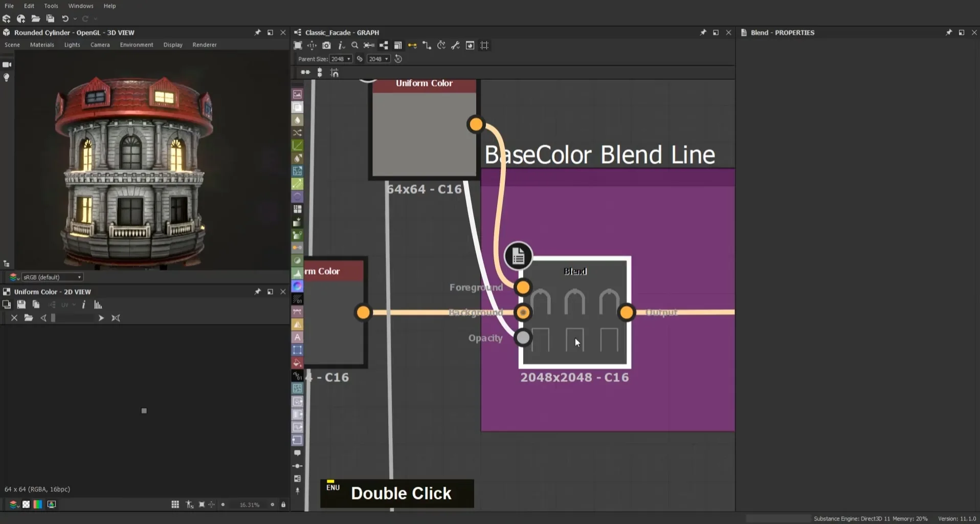Click the document badge on the Blend node
Screen dimensions: 980x524
[x=518, y=256]
